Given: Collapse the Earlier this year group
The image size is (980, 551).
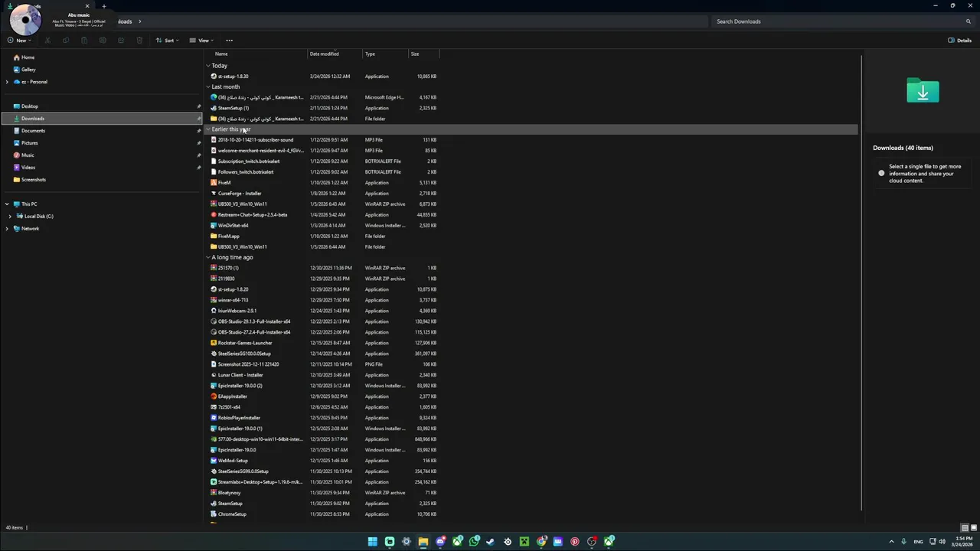Looking at the screenshot, I should click(x=208, y=129).
